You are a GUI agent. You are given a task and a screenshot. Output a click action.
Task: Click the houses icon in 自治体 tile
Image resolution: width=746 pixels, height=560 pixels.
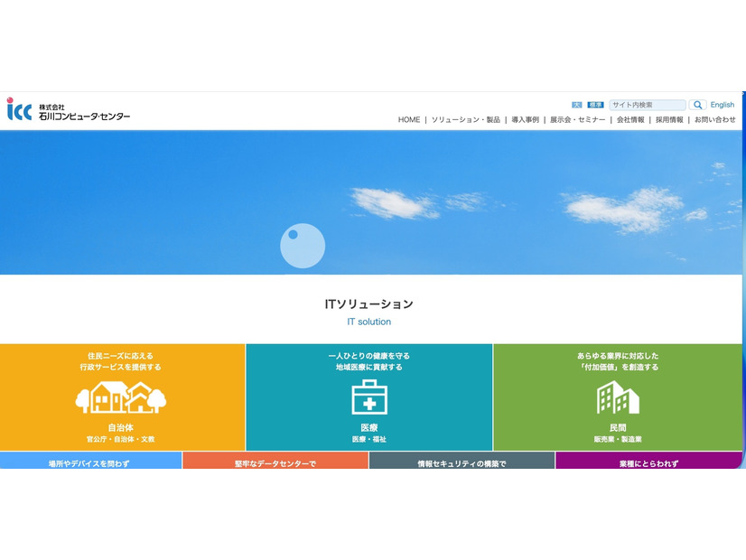[x=121, y=397]
